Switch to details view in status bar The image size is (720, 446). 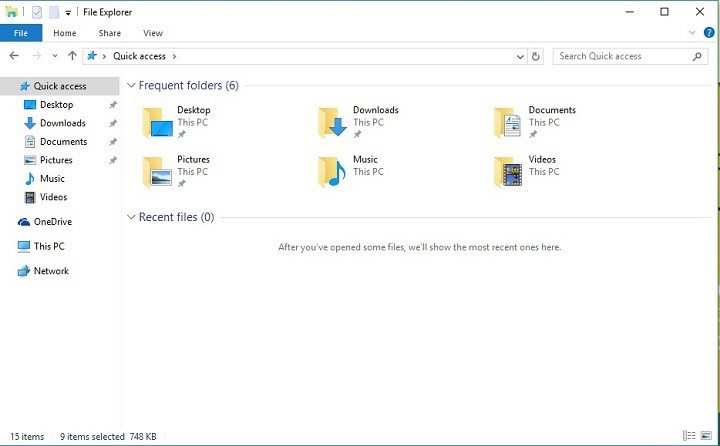click(x=690, y=436)
